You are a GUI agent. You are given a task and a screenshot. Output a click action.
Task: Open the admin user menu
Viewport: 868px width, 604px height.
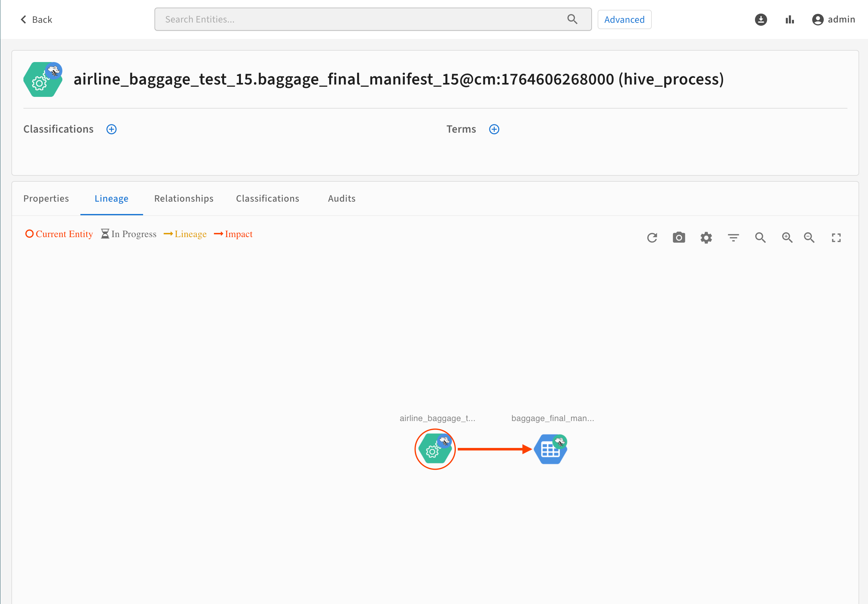coord(833,19)
